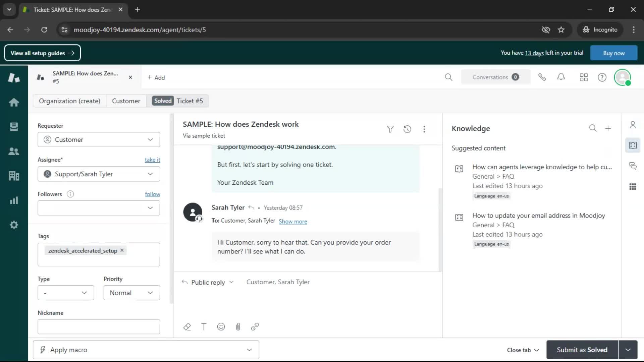Click Show more recipients link
The width and height of the screenshot is (644, 362).
(293, 221)
